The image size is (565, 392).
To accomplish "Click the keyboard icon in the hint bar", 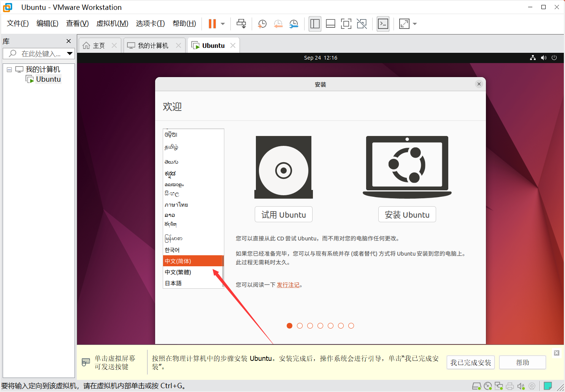I will (86, 362).
